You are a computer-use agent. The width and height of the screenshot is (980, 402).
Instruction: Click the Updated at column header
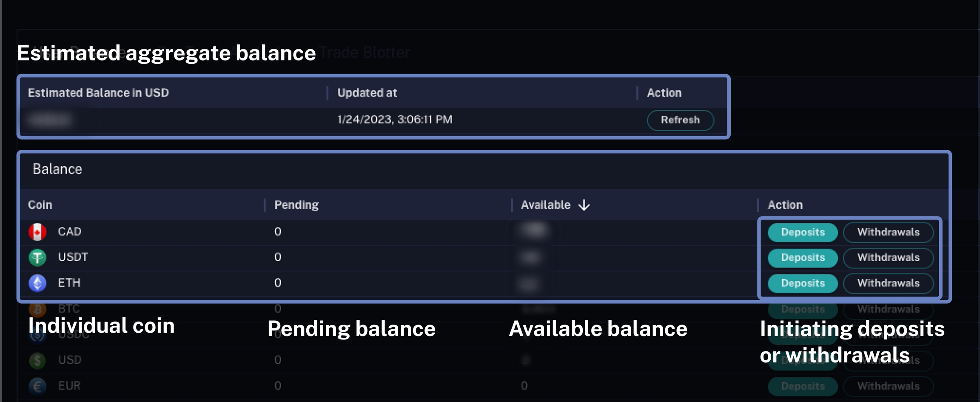367,93
